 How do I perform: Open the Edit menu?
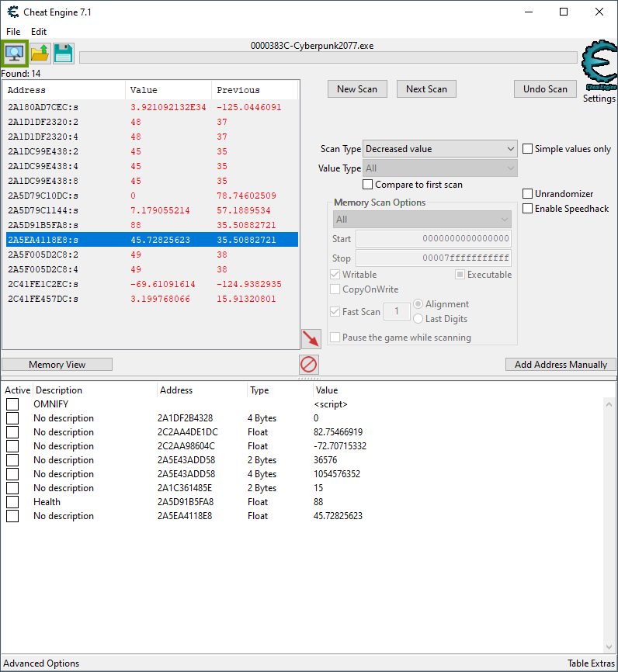39,32
